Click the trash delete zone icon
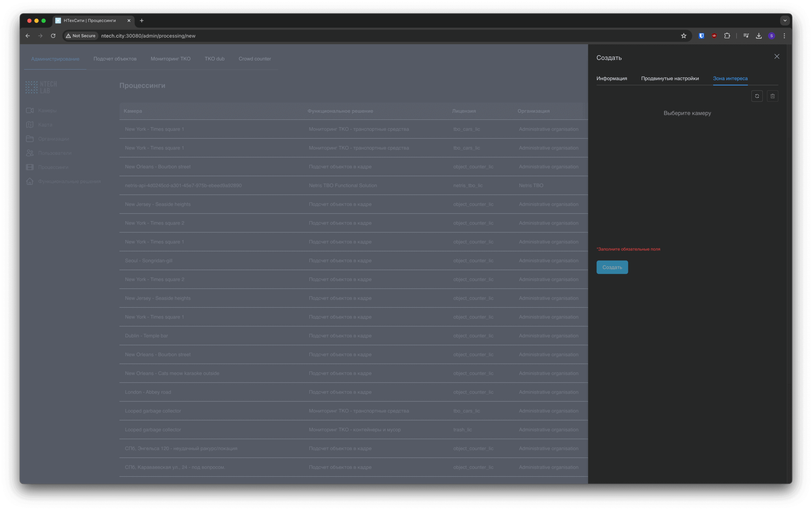Image resolution: width=812 pixels, height=510 pixels. tap(772, 96)
